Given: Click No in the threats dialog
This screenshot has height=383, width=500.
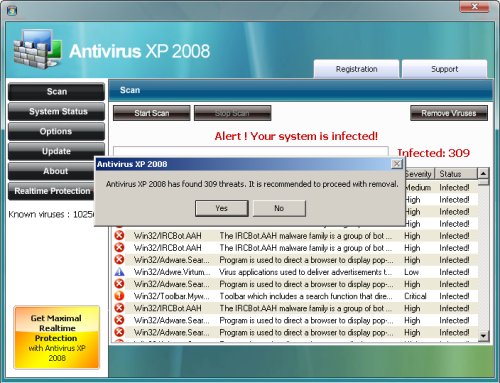Looking at the screenshot, I should [279, 208].
